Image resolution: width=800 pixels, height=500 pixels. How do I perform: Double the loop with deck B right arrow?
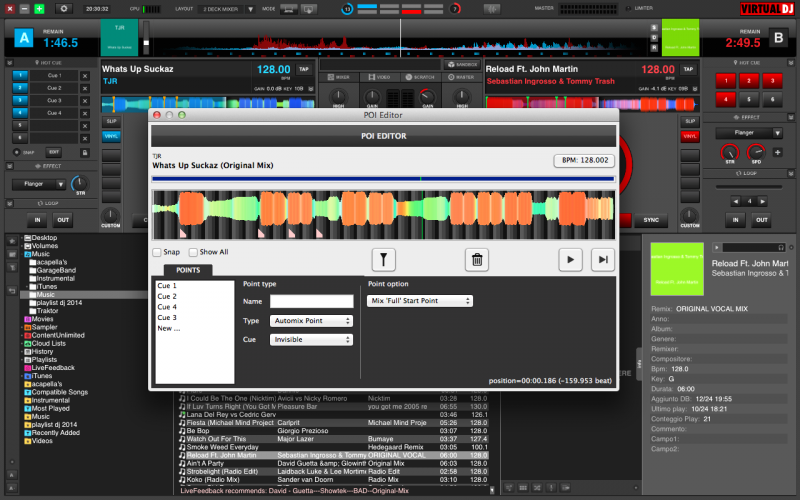(x=762, y=202)
